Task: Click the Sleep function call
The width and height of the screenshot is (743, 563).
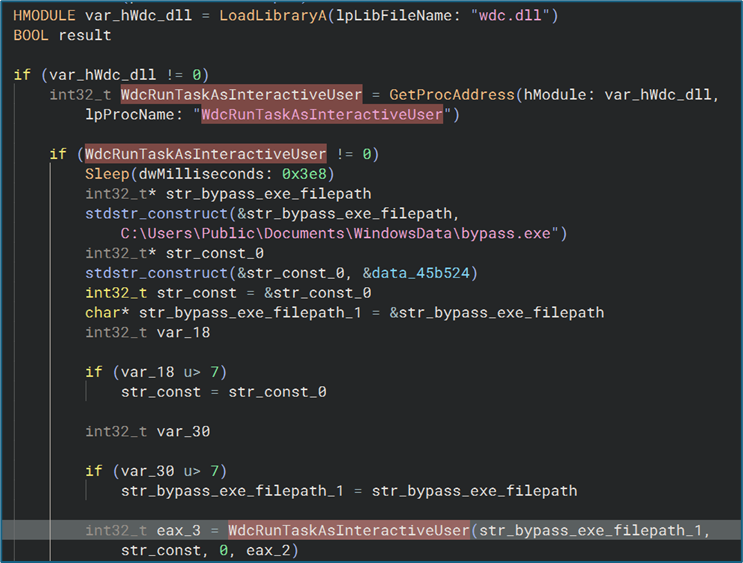Action: coord(107,174)
